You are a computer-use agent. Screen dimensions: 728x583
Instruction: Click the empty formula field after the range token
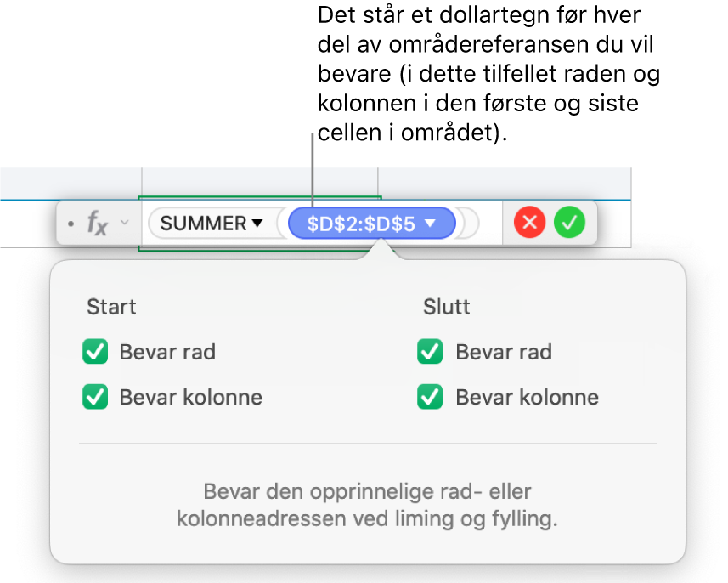[x=469, y=224]
